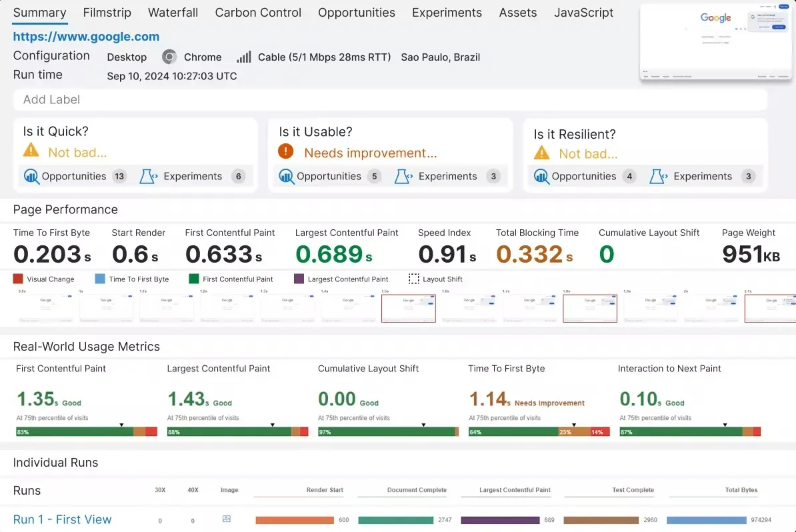Image resolution: width=796 pixels, height=532 pixels.
Task: Click the Largest Contentful Paint 88% distribution bar
Action: click(237, 432)
